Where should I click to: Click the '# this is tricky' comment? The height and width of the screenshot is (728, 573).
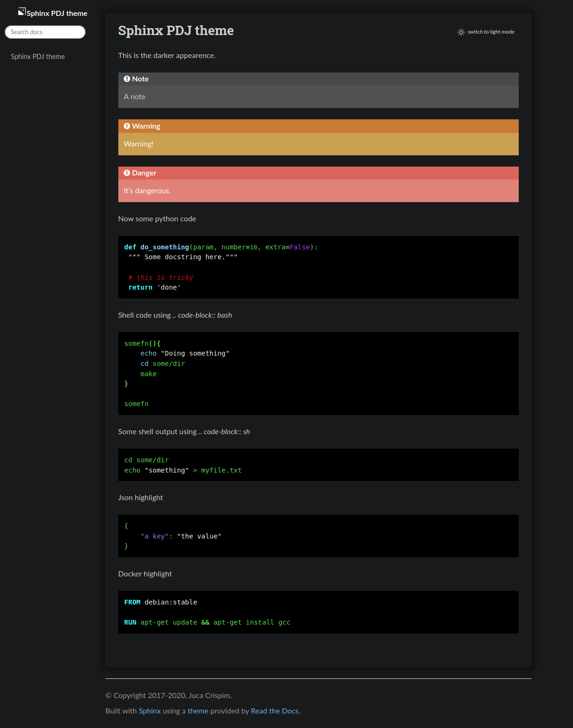(161, 277)
